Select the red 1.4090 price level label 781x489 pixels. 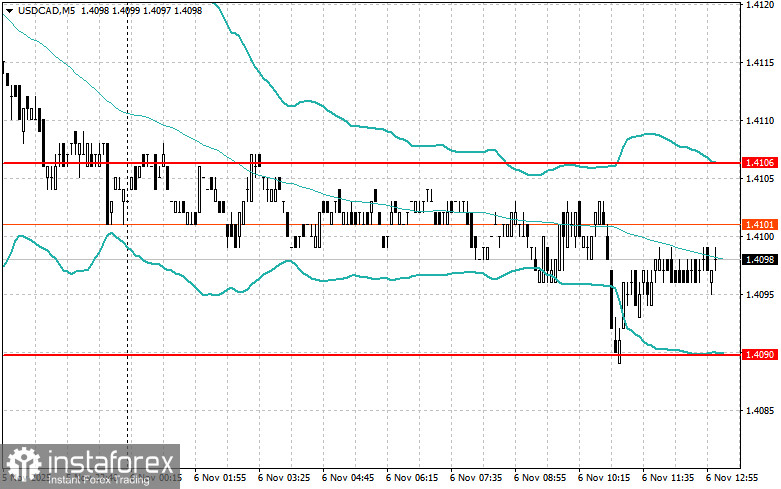[760, 355]
